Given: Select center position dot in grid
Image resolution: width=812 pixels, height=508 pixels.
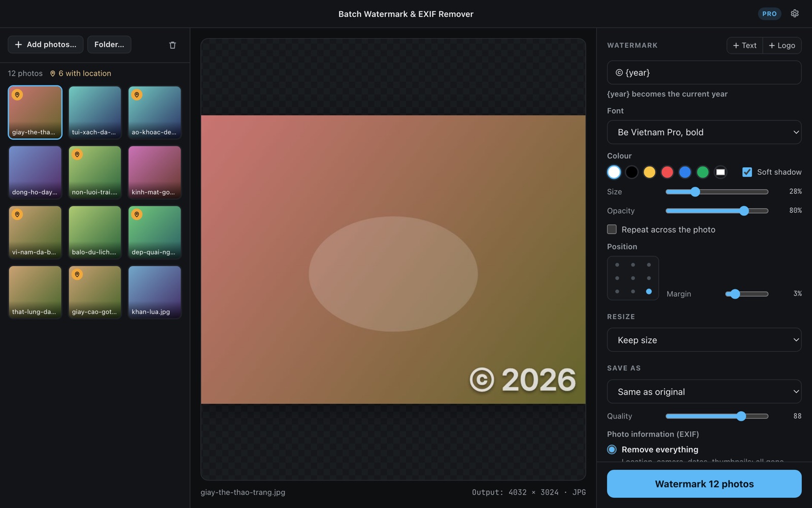Looking at the screenshot, I should click(x=633, y=278).
